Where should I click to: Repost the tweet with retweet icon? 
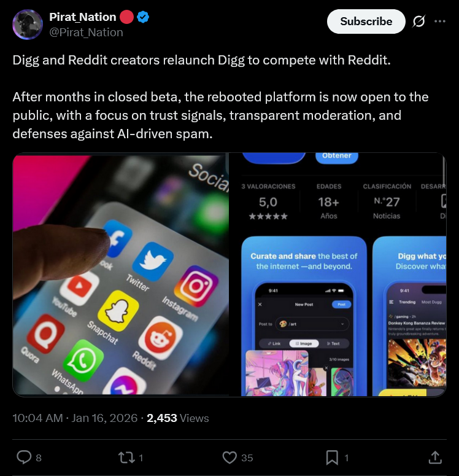[126, 458]
